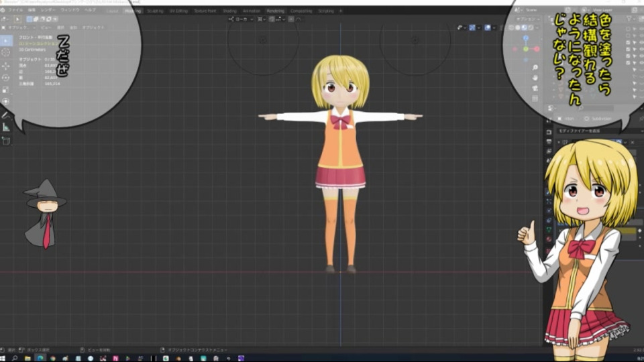Screen dimensions: 644x362
Task: Click the Windows Start button
Action: (x=3, y=358)
